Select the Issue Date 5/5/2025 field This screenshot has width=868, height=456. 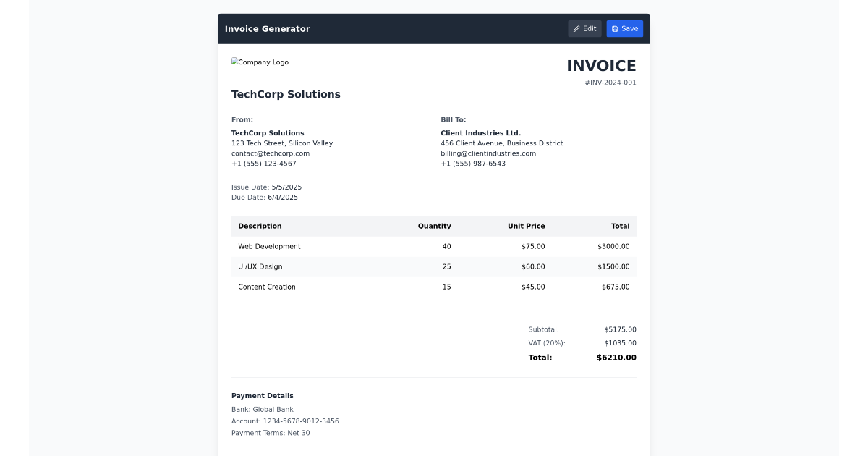click(x=266, y=187)
